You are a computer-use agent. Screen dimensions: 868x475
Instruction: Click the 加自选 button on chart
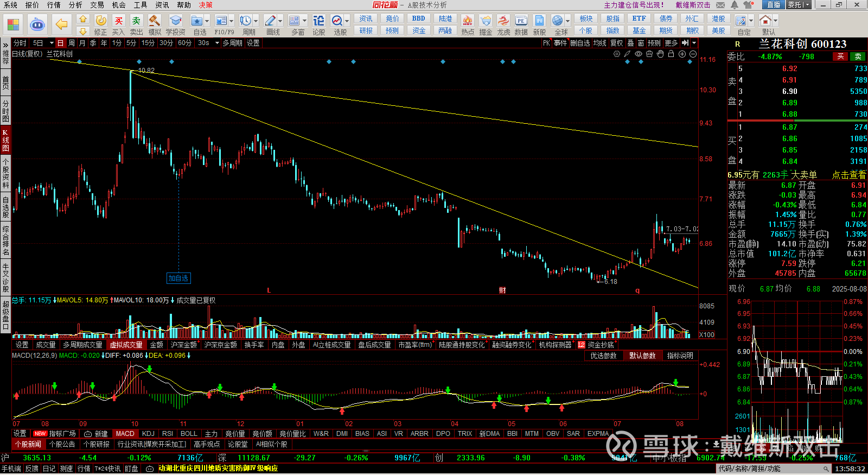pos(178,278)
